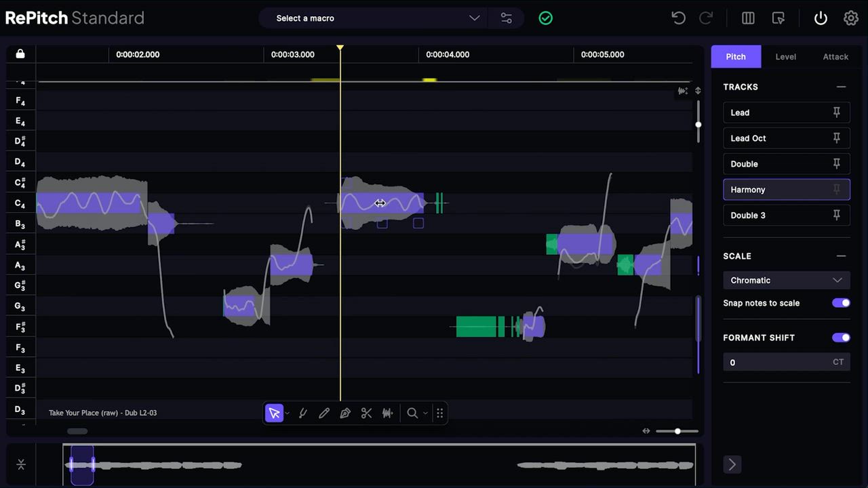This screenshot has height=488, width=868.
Task: Click the waveform display icon above vertical scrollbar
Action: click(x=683, y=91)
